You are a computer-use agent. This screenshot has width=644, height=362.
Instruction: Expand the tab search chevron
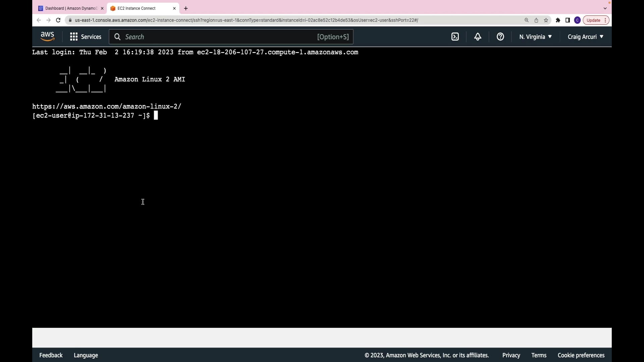pos(605,8)
